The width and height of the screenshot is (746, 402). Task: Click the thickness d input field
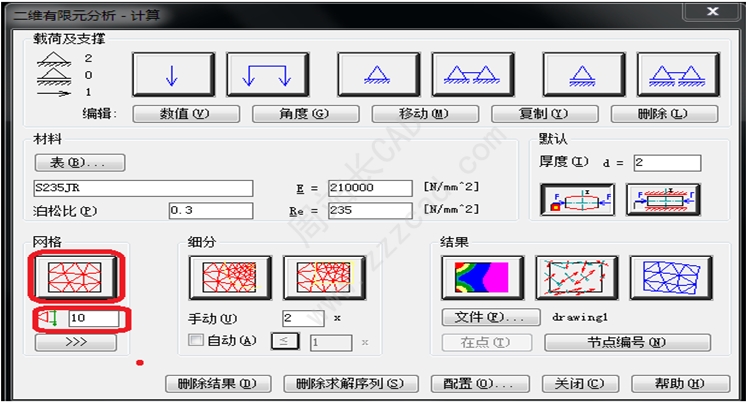click(x=666, y=162)
